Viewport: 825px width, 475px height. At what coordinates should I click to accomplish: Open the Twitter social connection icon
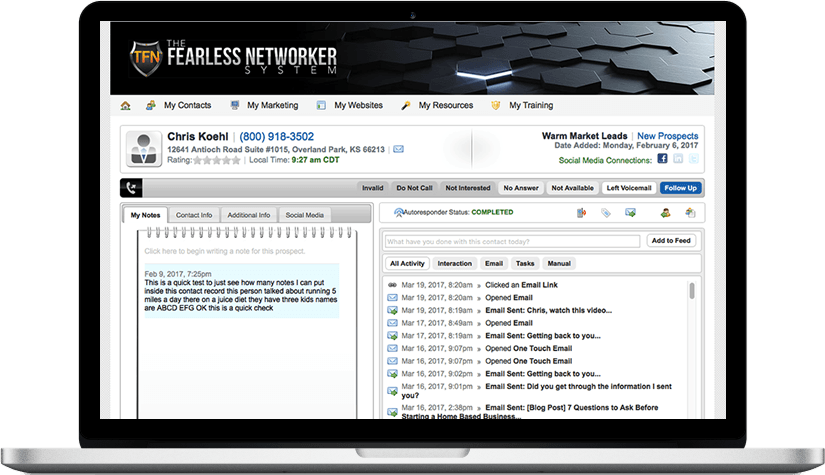point(694,158)
